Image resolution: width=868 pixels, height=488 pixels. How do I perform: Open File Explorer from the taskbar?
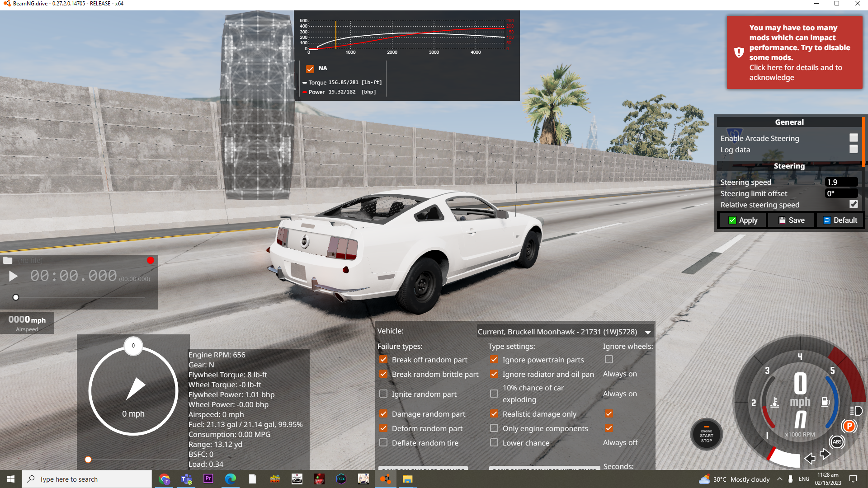click(408, 479)
